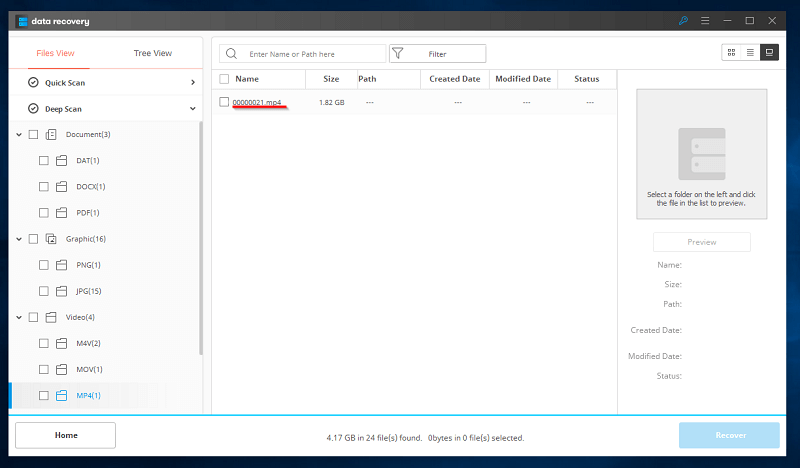Click the Quick Scan label
Viewport: 800px width, 468px height.
[65, 83]
